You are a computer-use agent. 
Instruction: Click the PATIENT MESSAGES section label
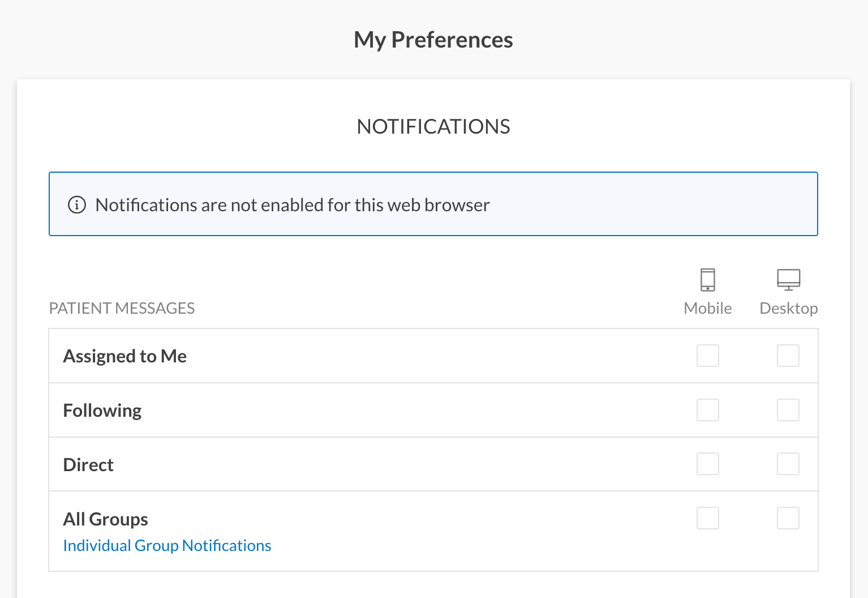click(122, 308)
